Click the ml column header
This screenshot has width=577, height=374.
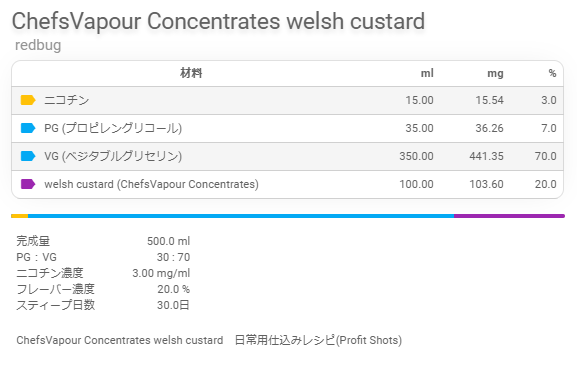[x=427, y=73]
